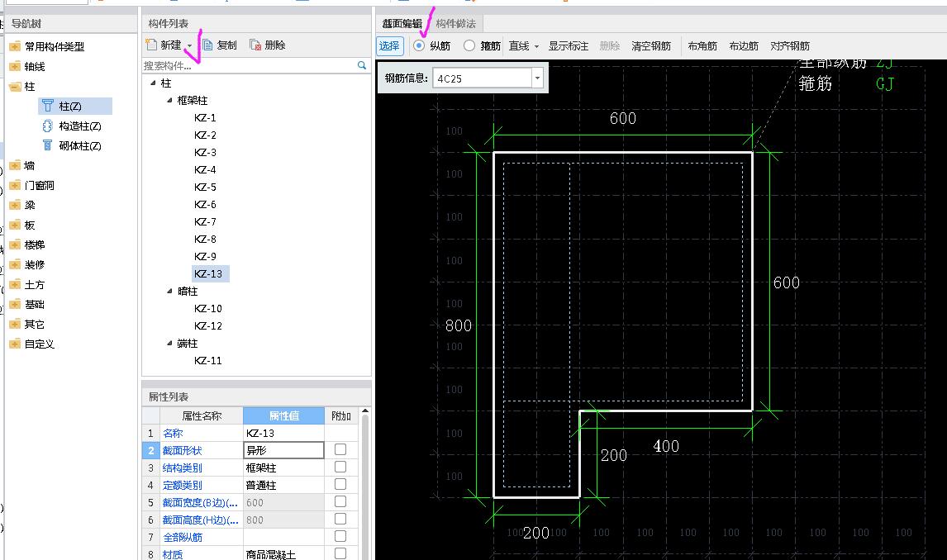Image resolution: width=947 pixels, height=560 pixels.
Task: Open the 板 folder icon
Action: pyautogui.click(x=15, y=225)
